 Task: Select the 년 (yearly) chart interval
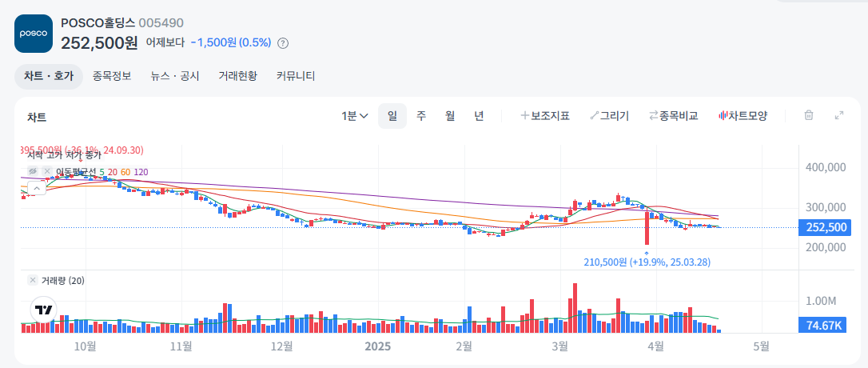click(479, 116)
